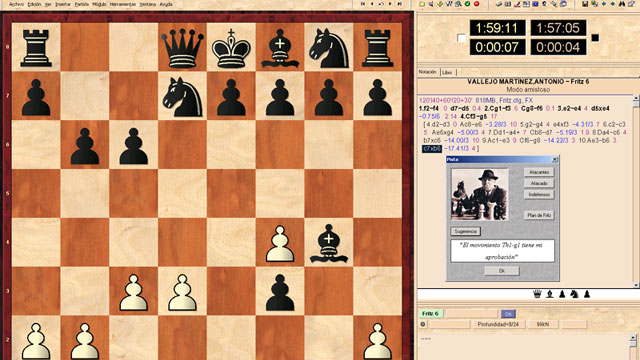Image resolution: width=640 pixels, height=360 pixels.
Task: Click the notation scrollbar down arrow
Action: coord(636,285)
